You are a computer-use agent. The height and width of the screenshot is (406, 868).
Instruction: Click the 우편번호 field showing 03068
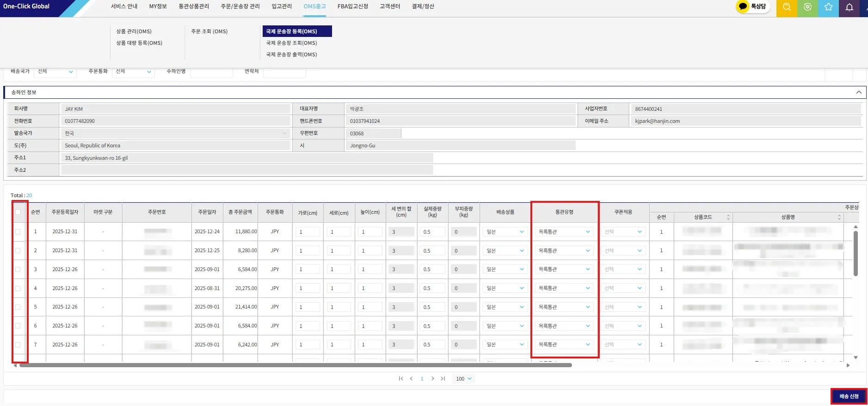[x=373, y=133]
